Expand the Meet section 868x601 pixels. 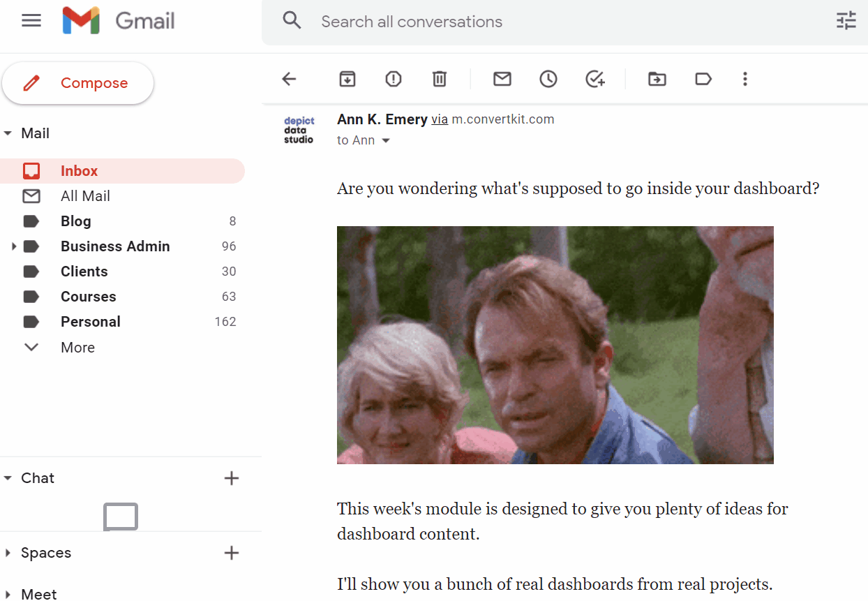coord(8,594)
